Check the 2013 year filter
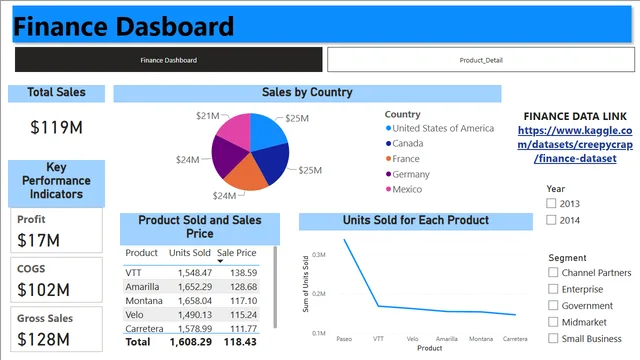 [x=551, y=203]
